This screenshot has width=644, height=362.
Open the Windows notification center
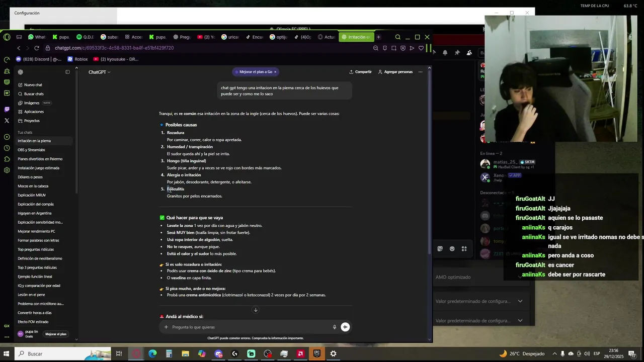[632, 353]
